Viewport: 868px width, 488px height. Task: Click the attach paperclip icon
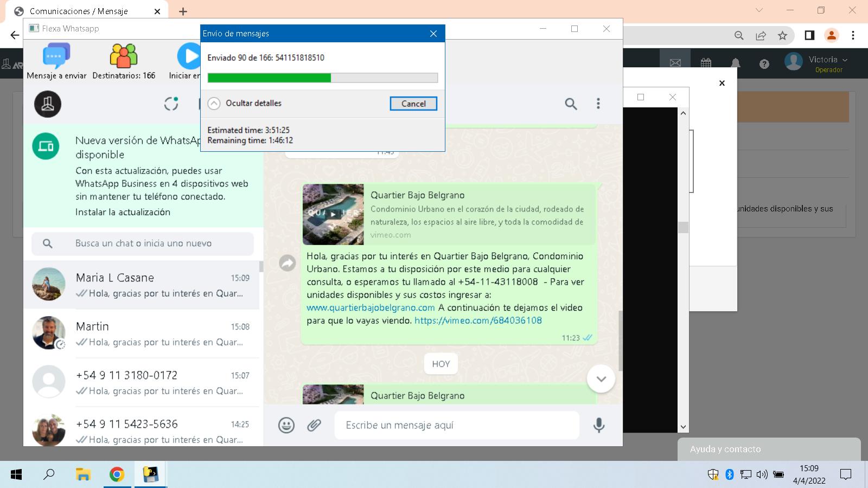pos(314,425)
